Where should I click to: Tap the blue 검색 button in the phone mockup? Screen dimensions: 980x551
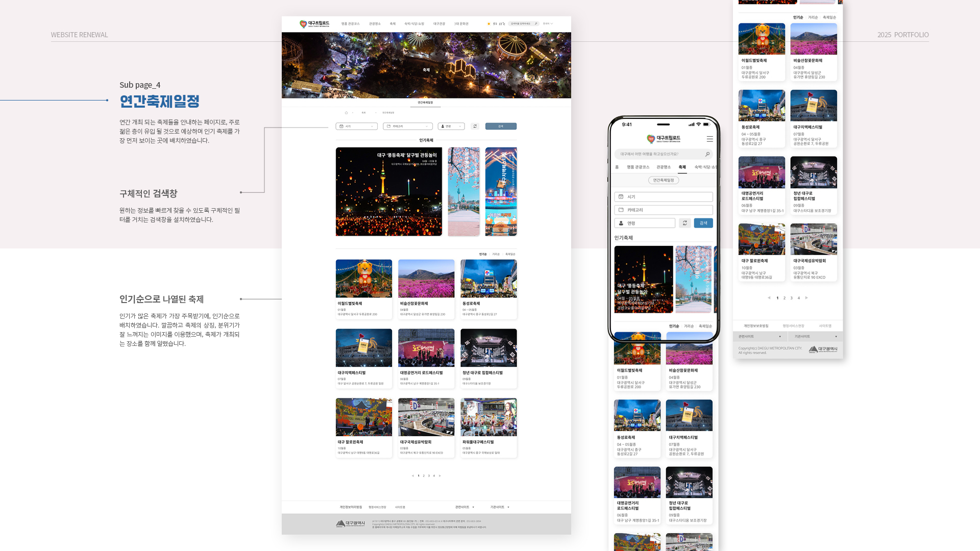tap(703, 223)
